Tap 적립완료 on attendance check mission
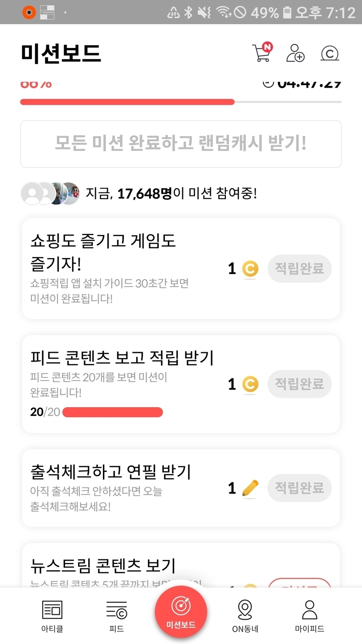The width and height of the screenshot is (362, 644). (x=299, y=488)
